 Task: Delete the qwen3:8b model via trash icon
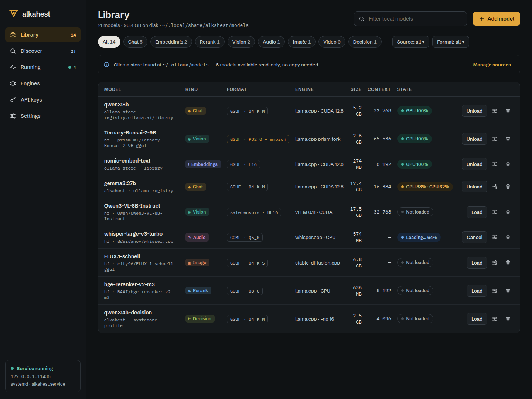(x=508, y=111)
